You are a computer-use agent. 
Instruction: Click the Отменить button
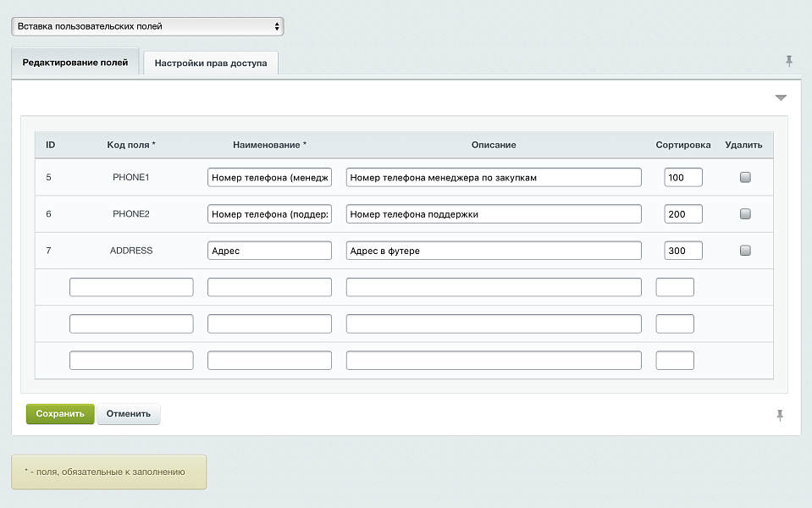click(129, 414)
